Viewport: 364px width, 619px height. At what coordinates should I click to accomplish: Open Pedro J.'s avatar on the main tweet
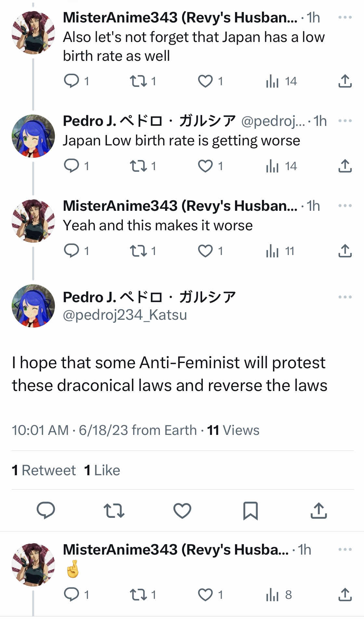click(33, 306)
